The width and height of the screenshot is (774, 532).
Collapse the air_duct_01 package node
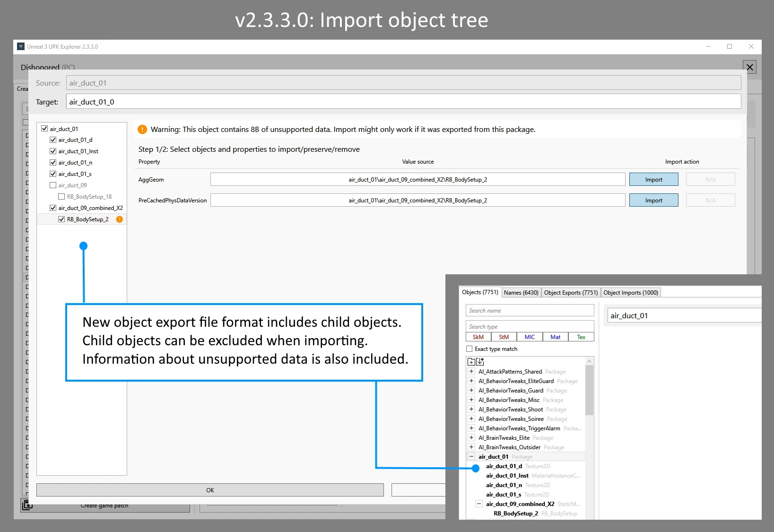(471, 457)
